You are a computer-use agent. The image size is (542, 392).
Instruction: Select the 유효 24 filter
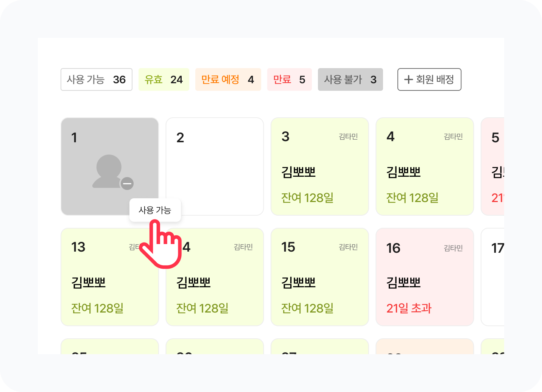pos(164,79)
